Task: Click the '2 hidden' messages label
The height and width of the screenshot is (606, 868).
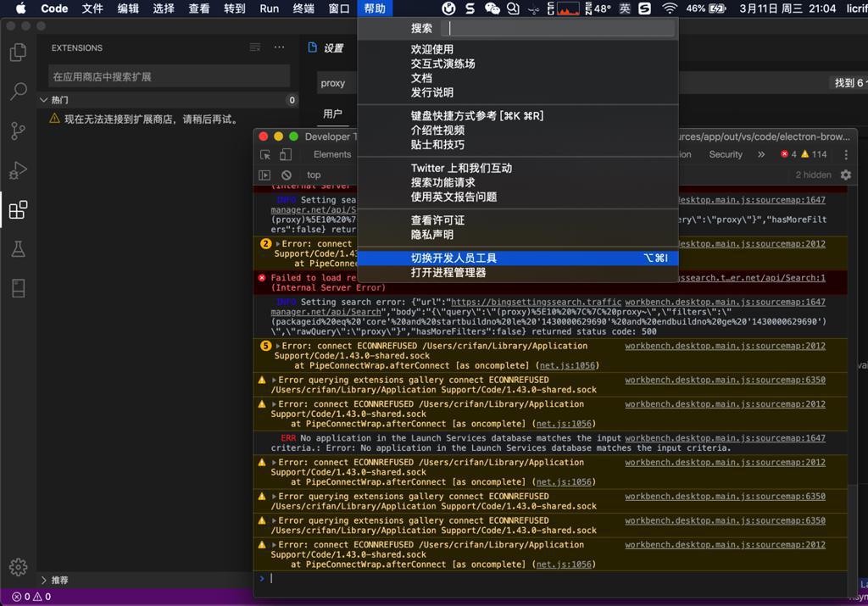Action: 813,175
